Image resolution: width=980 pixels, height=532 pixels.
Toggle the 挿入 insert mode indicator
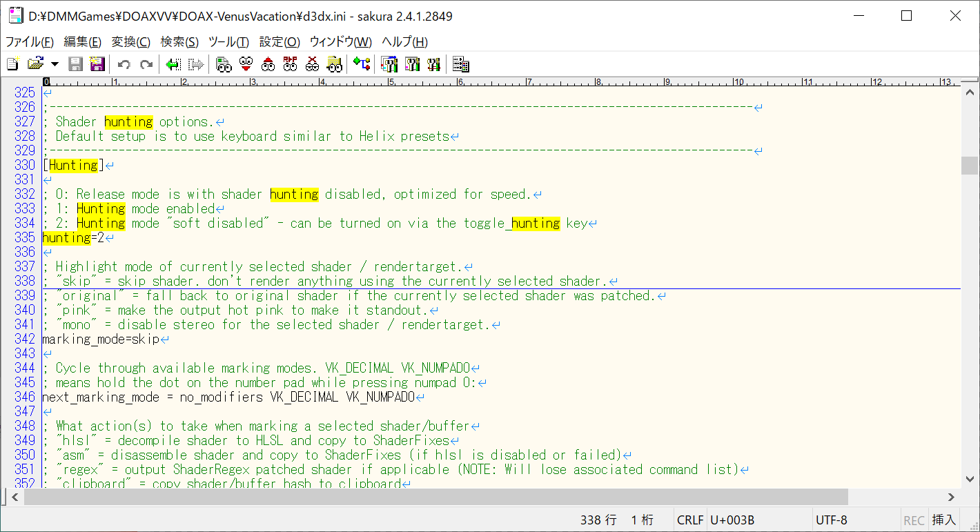point(943,520)
